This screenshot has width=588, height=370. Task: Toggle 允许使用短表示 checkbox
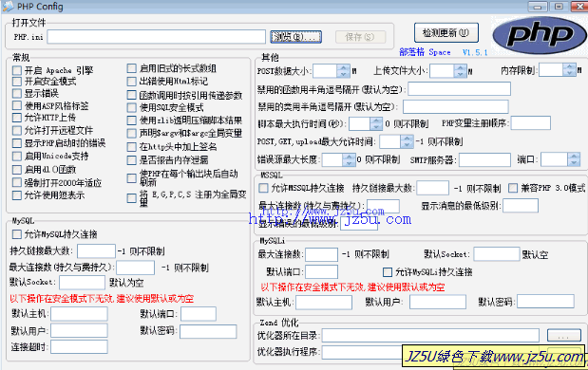[x=17, y=195]
